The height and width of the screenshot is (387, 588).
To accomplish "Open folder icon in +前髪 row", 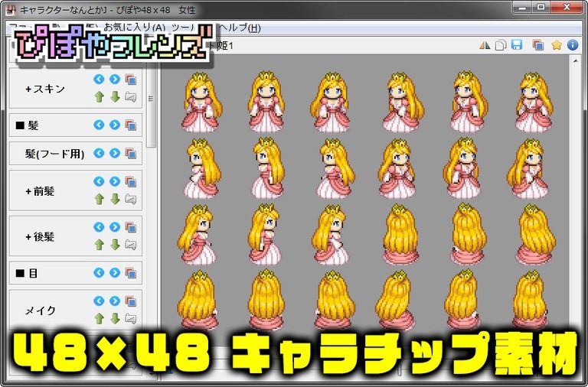I will point(130,199).
